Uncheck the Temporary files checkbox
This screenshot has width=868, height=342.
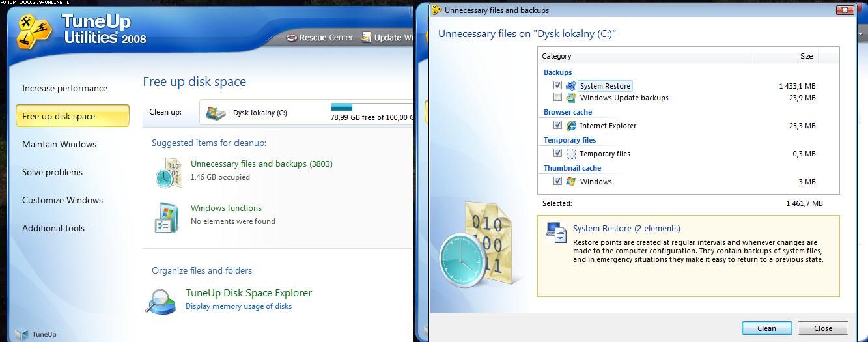(557, 153)
